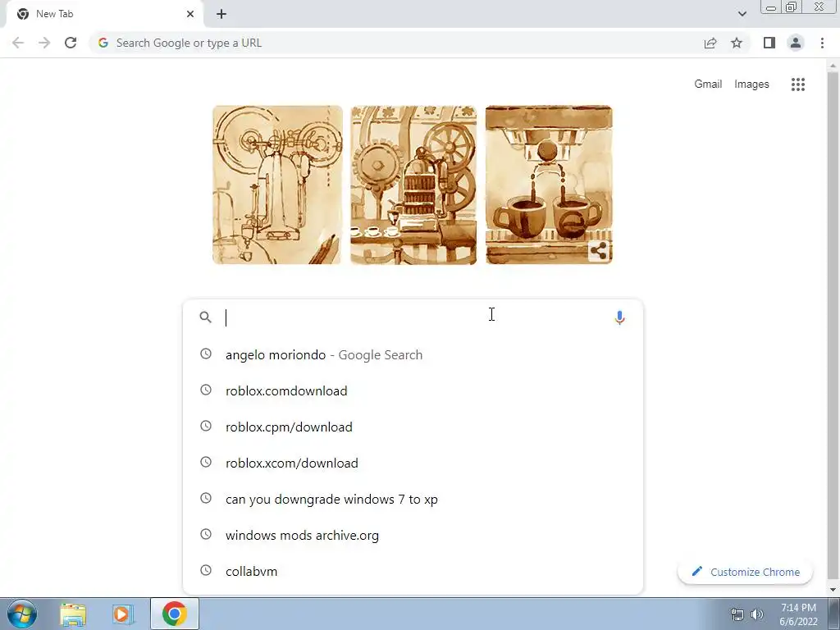
Task: Click the Customize Chrome button
Action: [x=745, y=572]
